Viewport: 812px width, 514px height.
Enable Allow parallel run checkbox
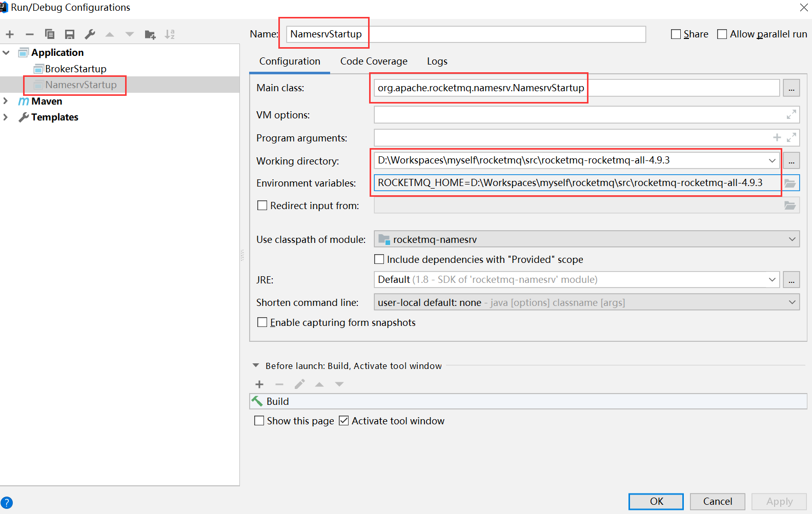tap(722, 34)
